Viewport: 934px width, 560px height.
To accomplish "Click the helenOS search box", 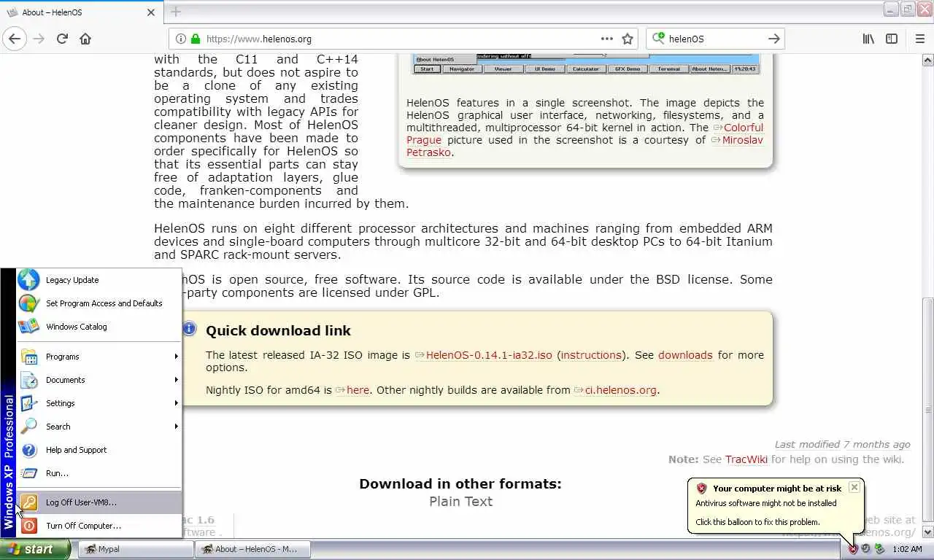I will 714,39.
